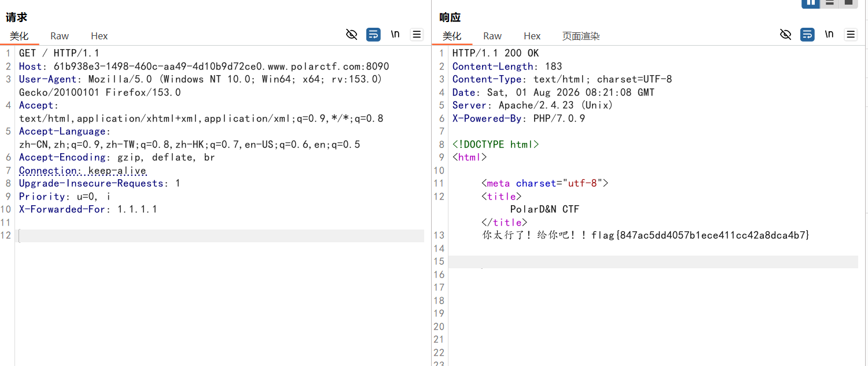Select side-by-side layout icon at top right
868x366 pixels.
tap(811, 3)
